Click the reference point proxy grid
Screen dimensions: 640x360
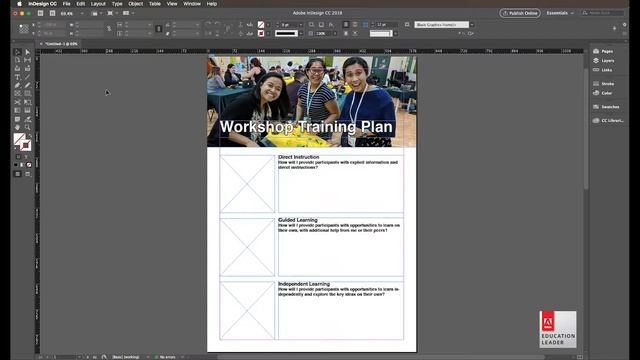pyautogui.click(x=24, y=29)
